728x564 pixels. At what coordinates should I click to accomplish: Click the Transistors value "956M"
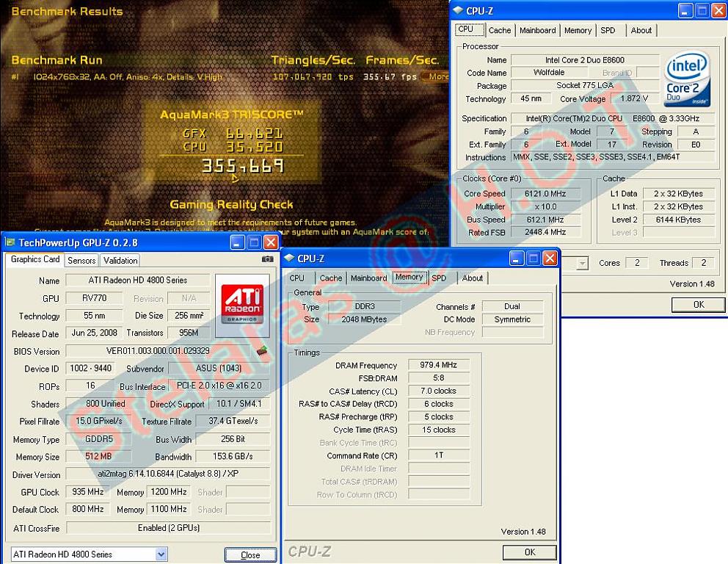189,333
